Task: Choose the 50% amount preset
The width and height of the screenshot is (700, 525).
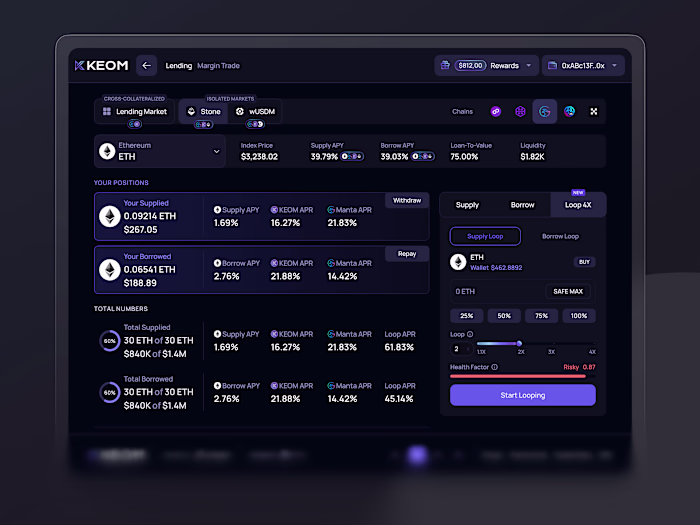Action: click(x=504, y=316)
